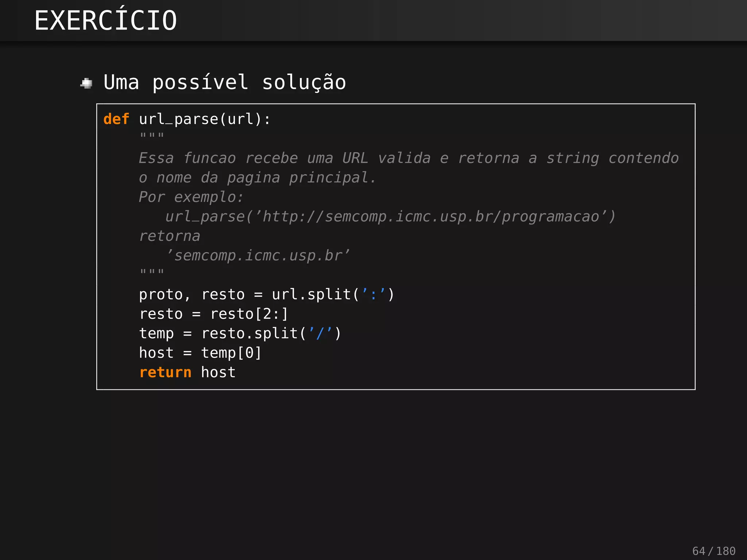Click the line 'temp = resto.split('/')'
The width and height of the screenshot is (747, 560).
point(240,334)
